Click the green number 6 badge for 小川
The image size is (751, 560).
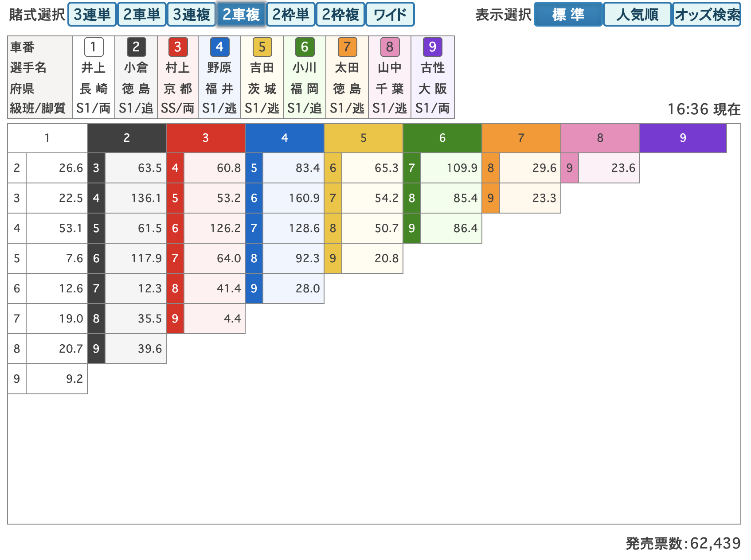click(x=305, y=47)
